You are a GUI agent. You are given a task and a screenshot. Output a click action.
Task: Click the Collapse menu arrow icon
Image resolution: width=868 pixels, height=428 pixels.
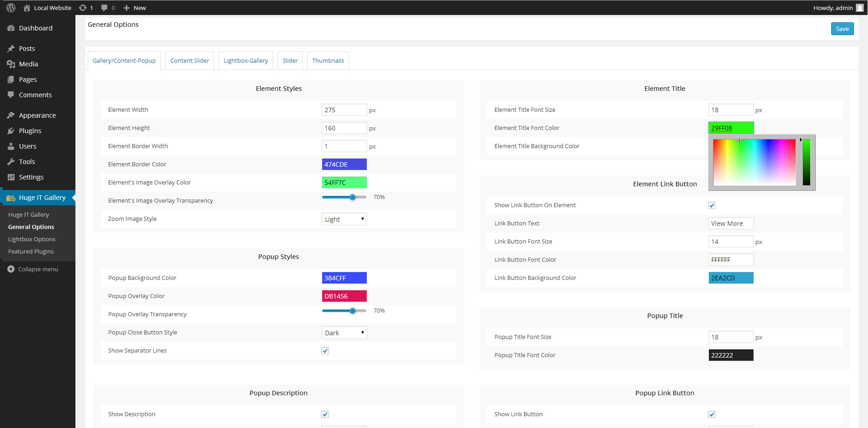click(11, 269)
